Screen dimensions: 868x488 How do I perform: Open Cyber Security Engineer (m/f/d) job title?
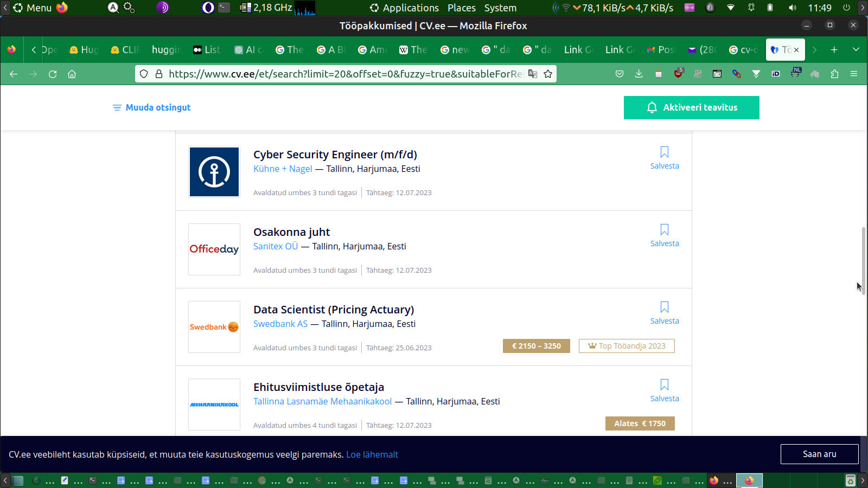[335, 155]
